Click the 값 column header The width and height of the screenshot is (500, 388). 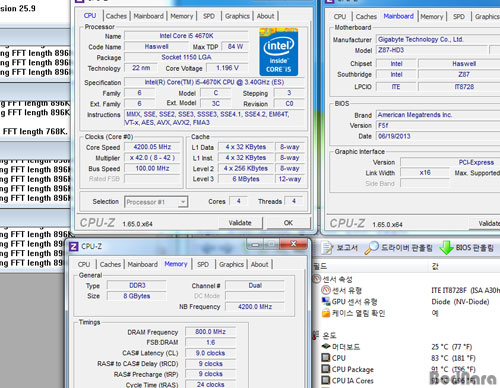click(x=435, y=266)
